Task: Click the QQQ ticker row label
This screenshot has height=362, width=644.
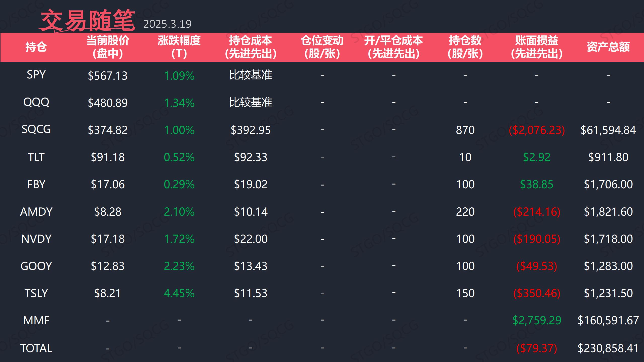Action: (36, 102)
